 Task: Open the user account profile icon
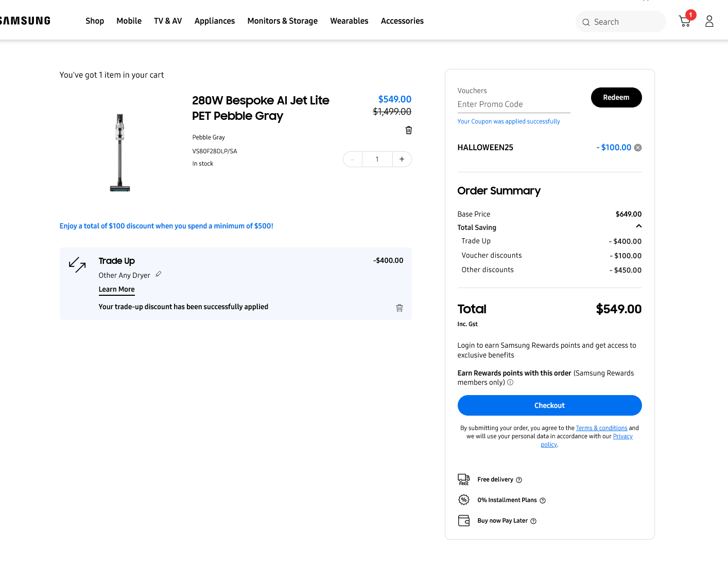(709, 21)
